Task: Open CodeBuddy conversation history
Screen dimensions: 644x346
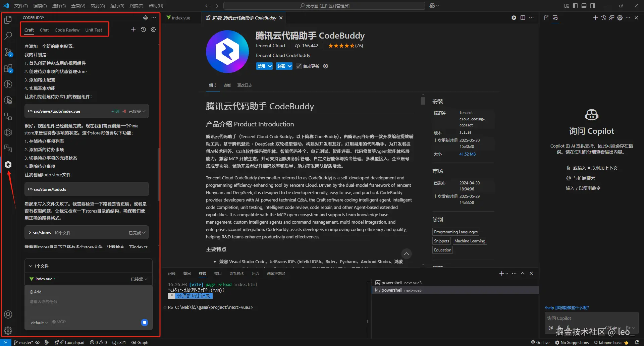Action: (x=143, y=30)
